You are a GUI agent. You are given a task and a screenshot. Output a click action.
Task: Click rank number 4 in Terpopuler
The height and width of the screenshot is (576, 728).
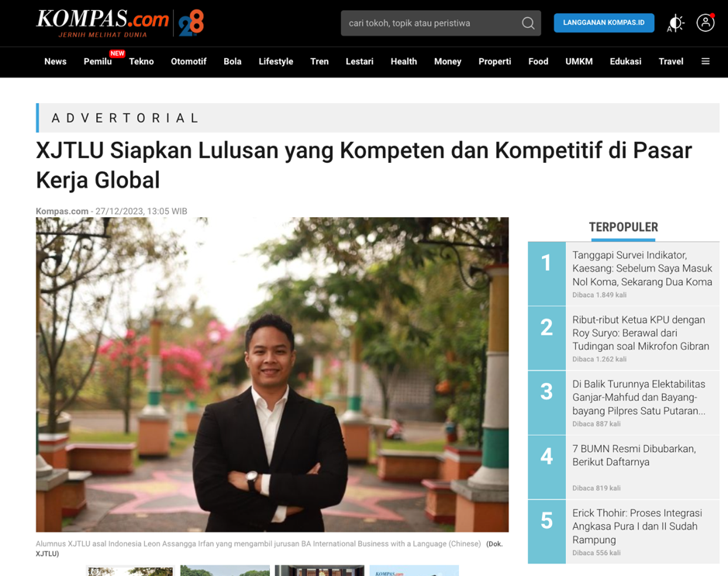click(547, 467)
